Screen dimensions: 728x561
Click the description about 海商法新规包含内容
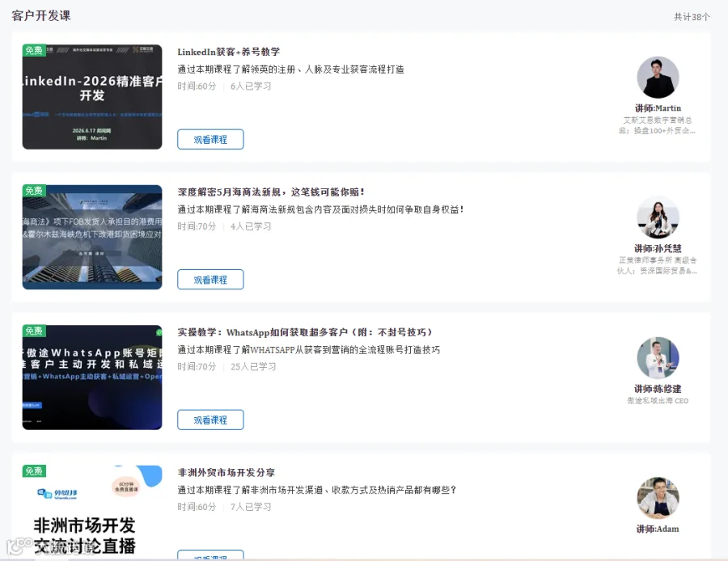[x=320, y=209]
